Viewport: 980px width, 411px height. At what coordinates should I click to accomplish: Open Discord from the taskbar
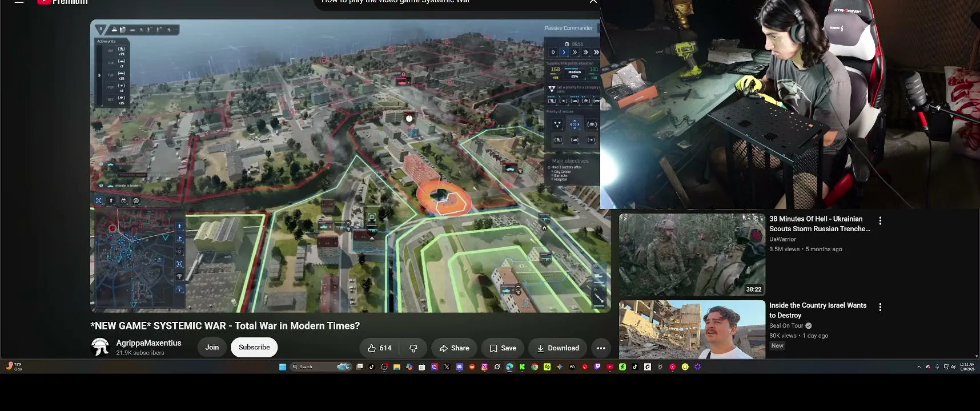459,367
